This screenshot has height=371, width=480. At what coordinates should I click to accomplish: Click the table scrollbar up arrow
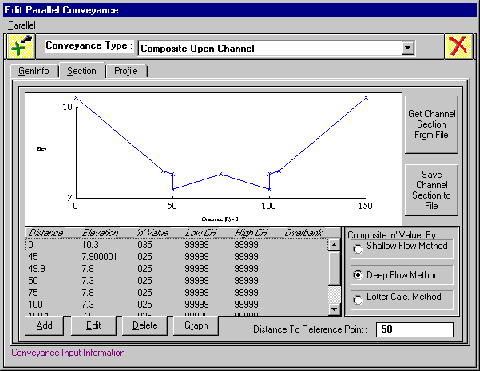(x=334, y=245)
